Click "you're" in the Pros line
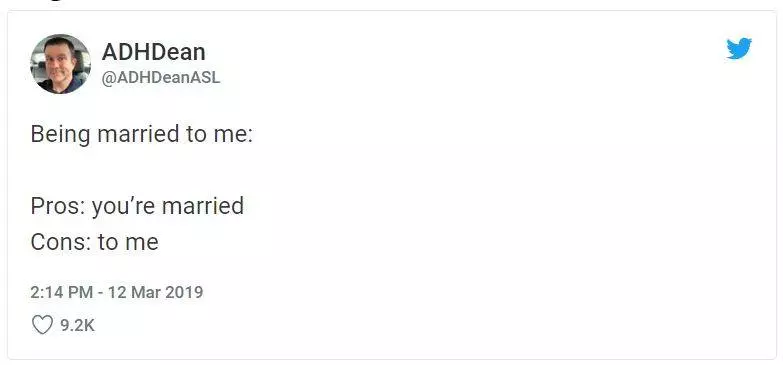Viewport: 783px width, 365px height. (x=124, y=207)
